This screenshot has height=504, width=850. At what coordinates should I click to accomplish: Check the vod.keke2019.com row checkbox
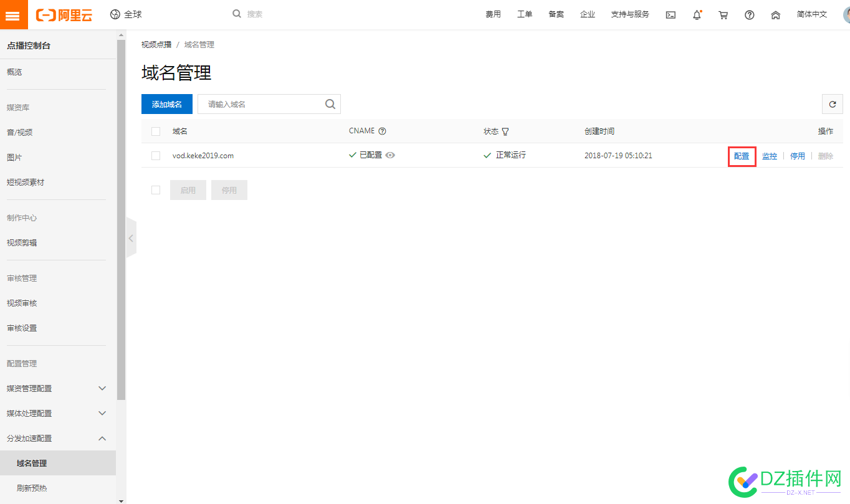tap(156, 156)
